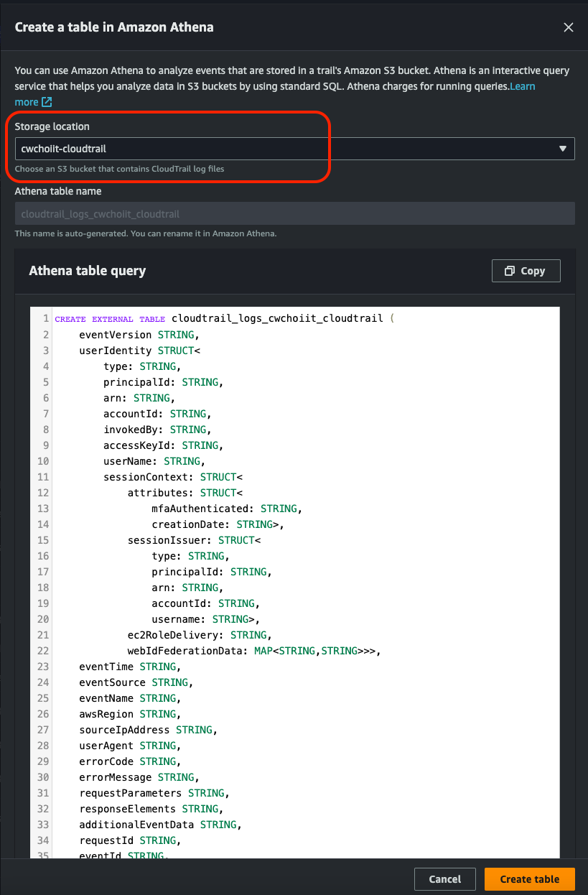Copy the Athena table query

click(x=526, y=271)
